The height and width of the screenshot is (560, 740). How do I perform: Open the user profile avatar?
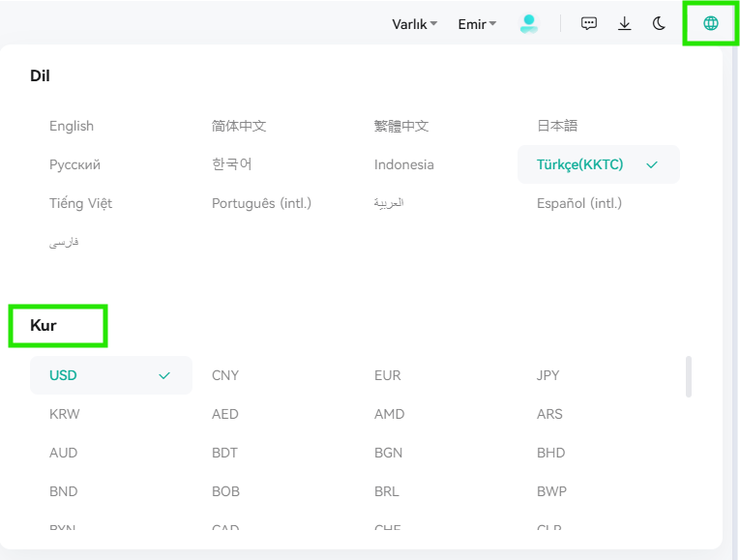(528, 23)
